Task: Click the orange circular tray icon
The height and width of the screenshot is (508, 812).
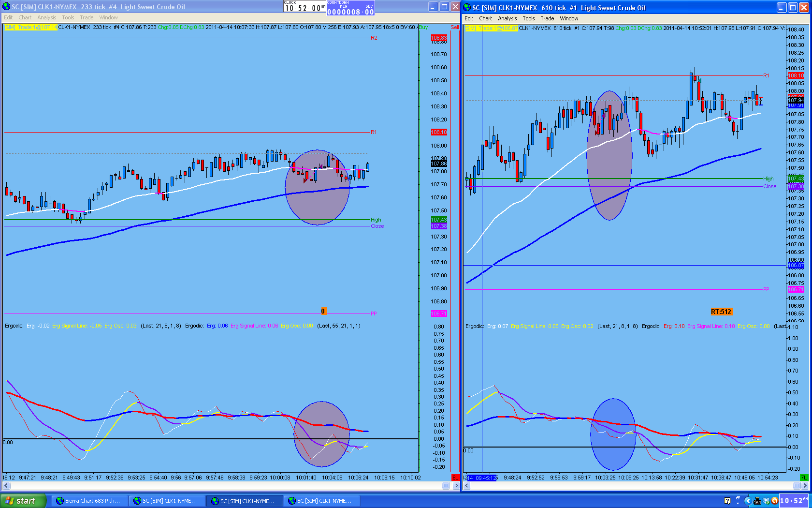Action: (774, 501)
